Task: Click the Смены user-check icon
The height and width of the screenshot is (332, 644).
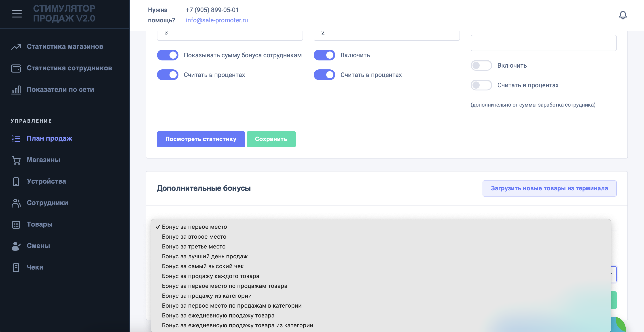Action: (x=16, y=246)
